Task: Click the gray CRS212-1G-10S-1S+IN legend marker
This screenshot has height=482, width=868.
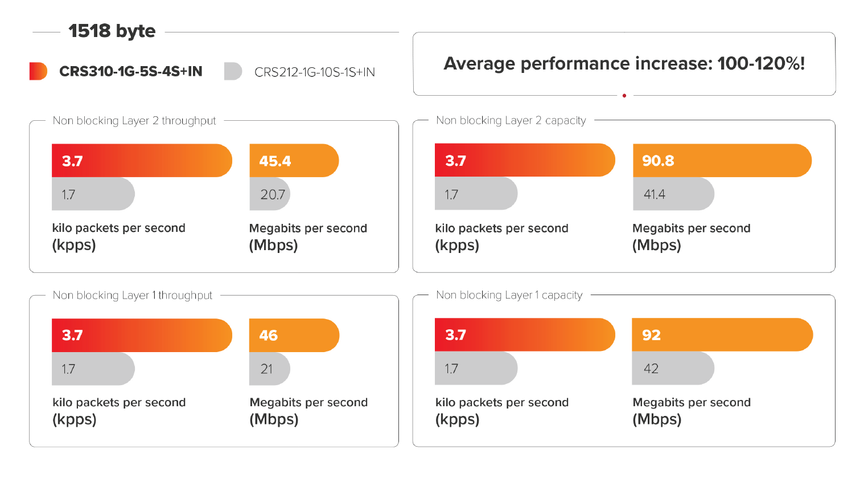Action: (233, 71)
